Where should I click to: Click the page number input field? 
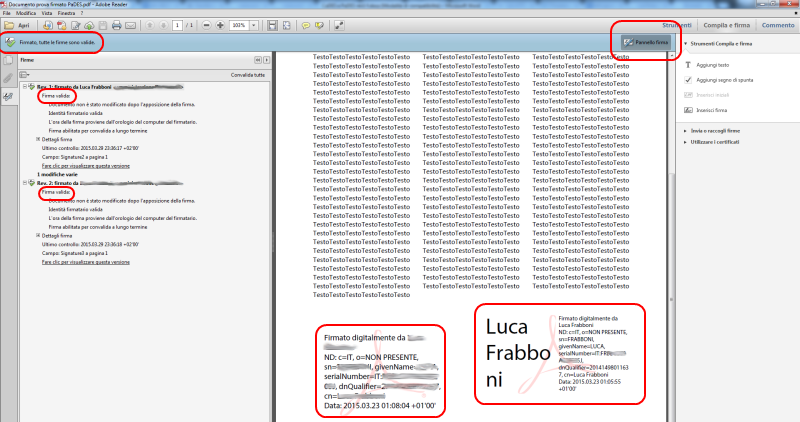(177, 25)
